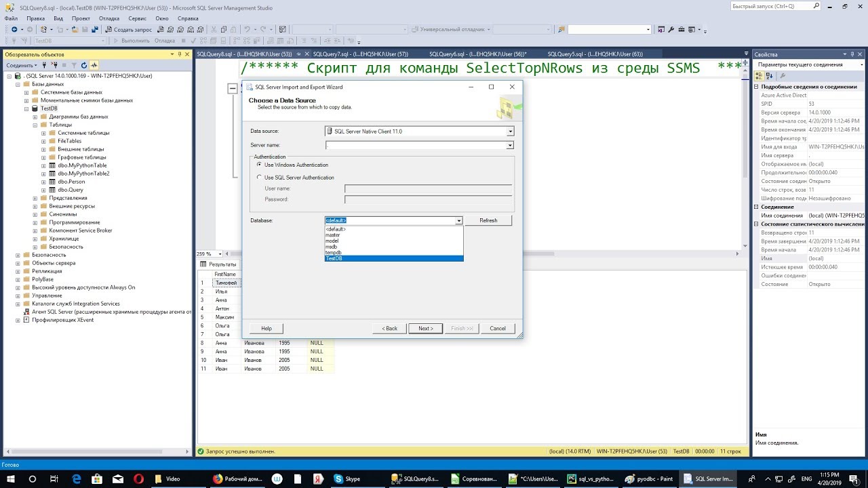Screen dimensions: 868x488
Task: Select tempdb in the Database list
Action: 394,253
